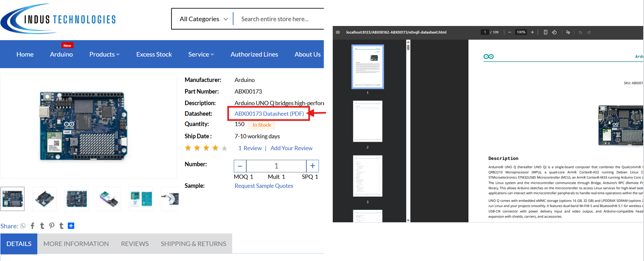The width and height of the screenshot is (644, 261).
Task: Go to the Home menu item
Action: pyautogui.click(x=25, y=54)
